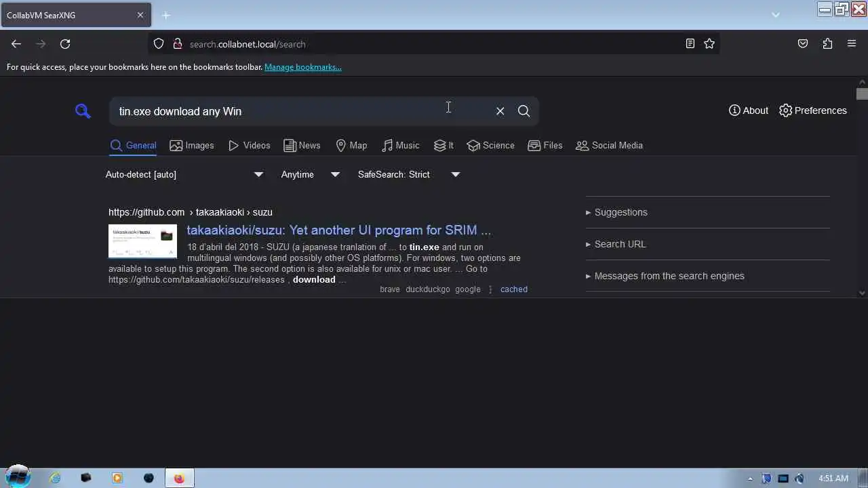
Task: Click the github.com result URL breadcrumb
Action: (191, 212)
